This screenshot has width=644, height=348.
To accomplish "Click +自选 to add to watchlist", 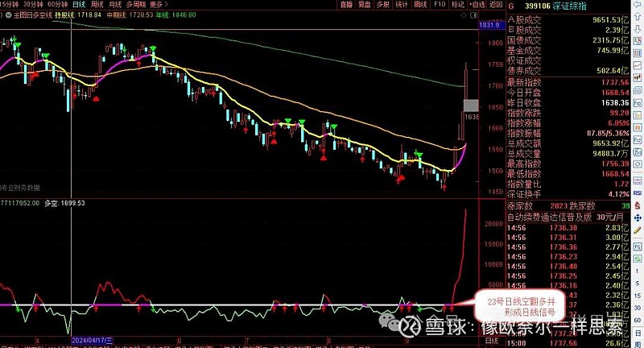I will click(477, 5).
